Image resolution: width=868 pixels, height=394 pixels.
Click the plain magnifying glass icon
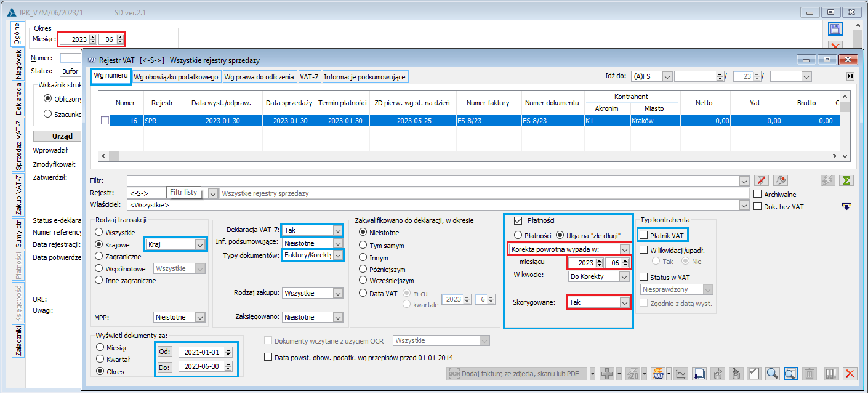(x=773, y=373)
